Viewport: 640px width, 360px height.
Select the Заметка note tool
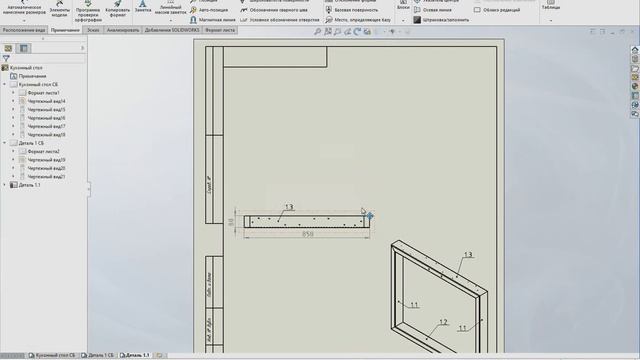143,7
